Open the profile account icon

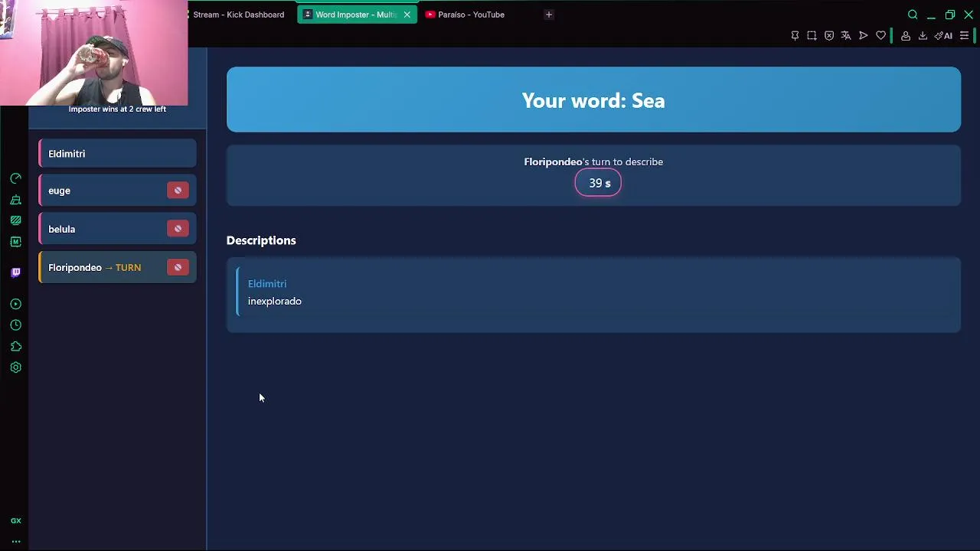(906, 36)
